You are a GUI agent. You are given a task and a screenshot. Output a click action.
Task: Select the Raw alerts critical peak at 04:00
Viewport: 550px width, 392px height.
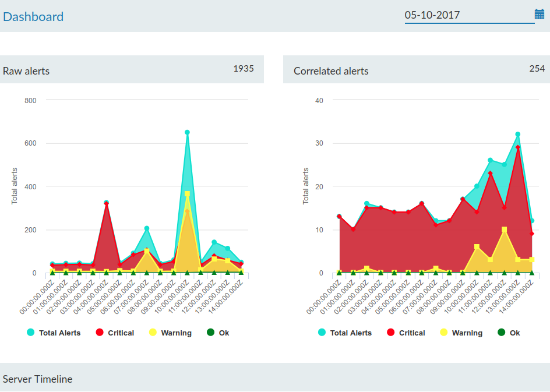[106, 203]
